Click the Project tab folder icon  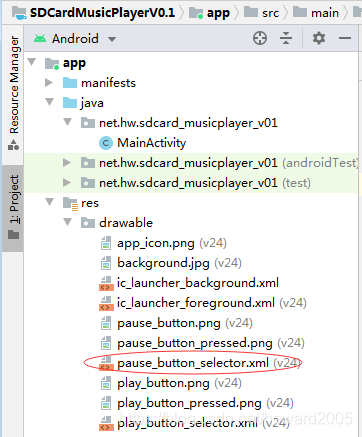pos(14,235)
